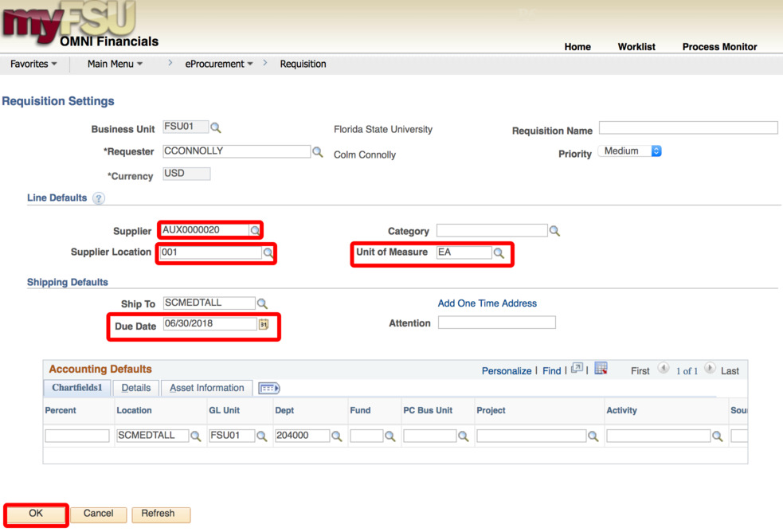
Task: Open Requester lookup magnifier
Action: click(318, 151)
